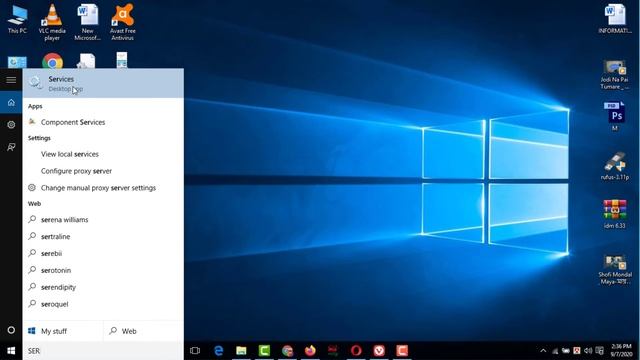Open feedback icon in search sidebar
This screenshot has width=640, height=360.
pos(11,147)
